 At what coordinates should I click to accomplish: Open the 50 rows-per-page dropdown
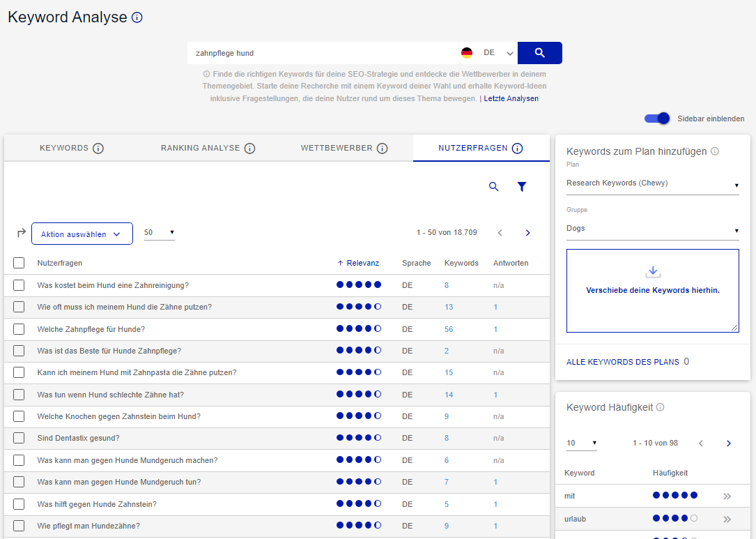[x=159, y=233]
